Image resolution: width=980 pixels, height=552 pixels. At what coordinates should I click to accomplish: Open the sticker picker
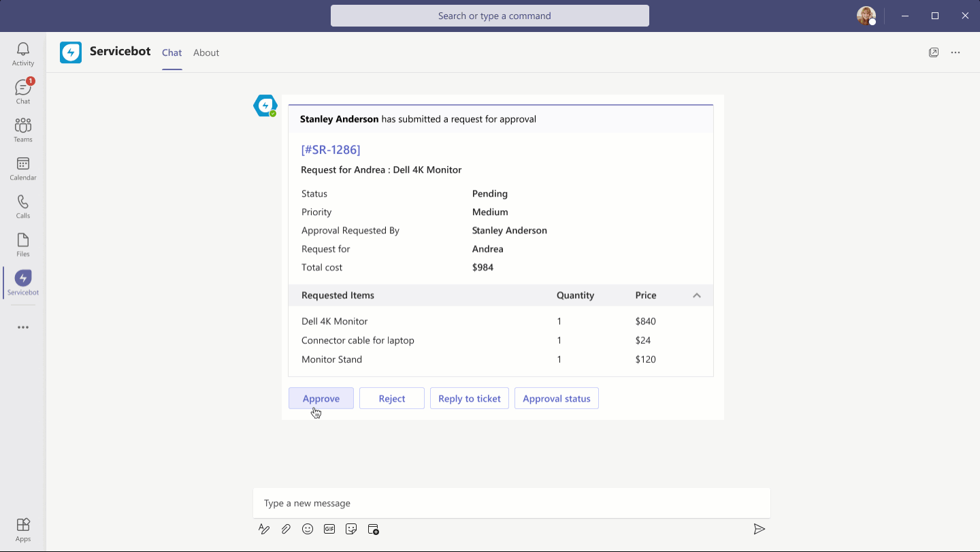pyautogui.click(x=351, y=529)
